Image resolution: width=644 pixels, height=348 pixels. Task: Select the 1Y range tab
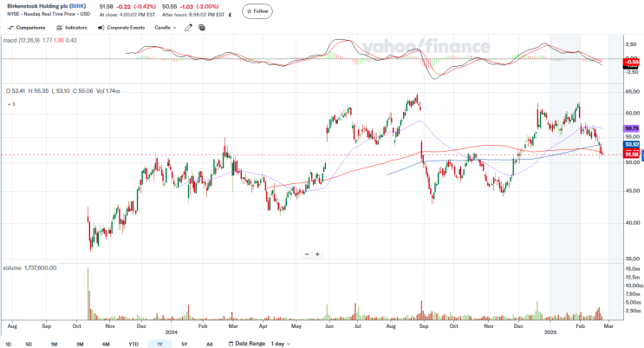tap(159, 344)
